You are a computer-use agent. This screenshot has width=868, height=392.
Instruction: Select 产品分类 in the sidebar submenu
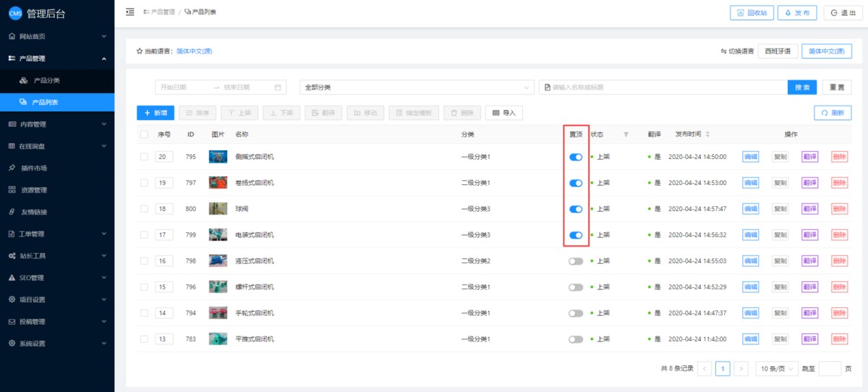point(47,80)
